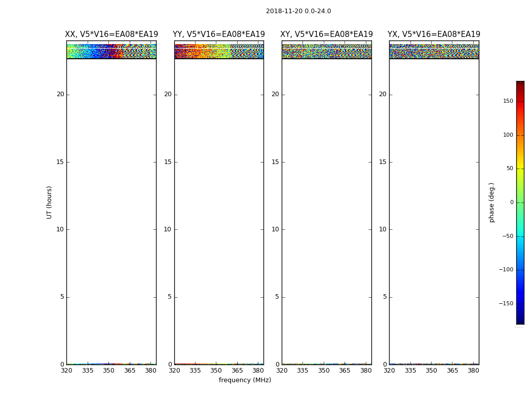This screenshot has width=532, height=405.
Task: Click the phase data band in YX panel
Action: point(434,51)
